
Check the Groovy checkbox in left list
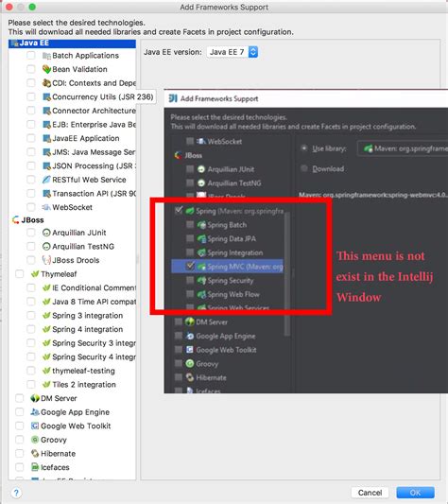coord(19,440)
